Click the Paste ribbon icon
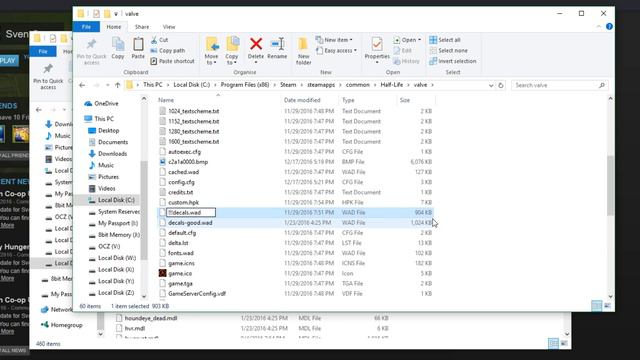The image size is (640, 360). pos(138,48)
